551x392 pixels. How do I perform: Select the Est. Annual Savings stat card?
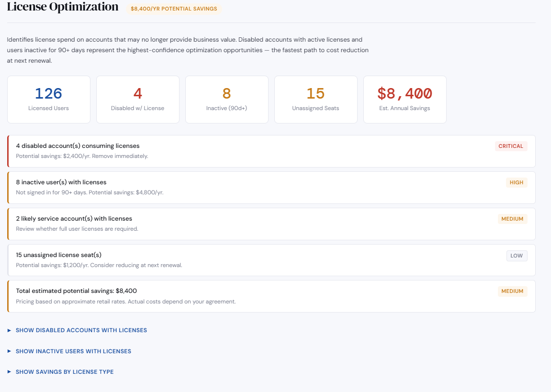click(405, 99)
